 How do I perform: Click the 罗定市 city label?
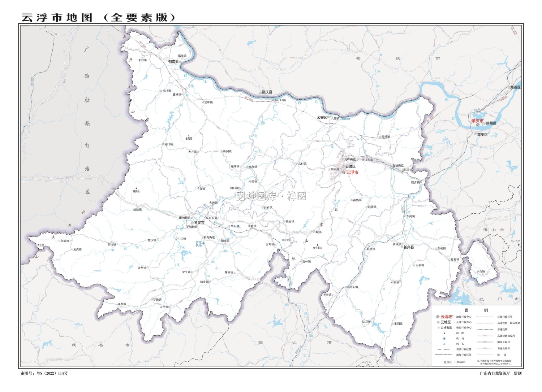pyautogui.click(x=200, y=223)
